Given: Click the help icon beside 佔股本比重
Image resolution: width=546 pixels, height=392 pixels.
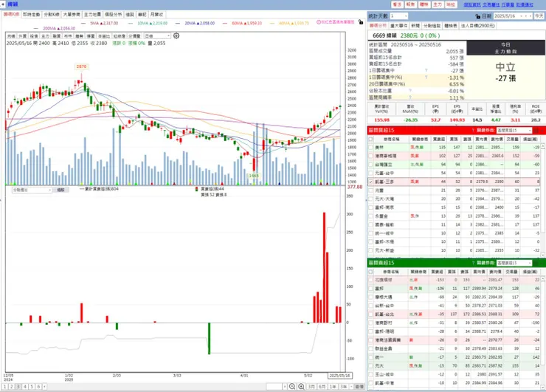Looking at the screenshot, I should tap(410, 91).
